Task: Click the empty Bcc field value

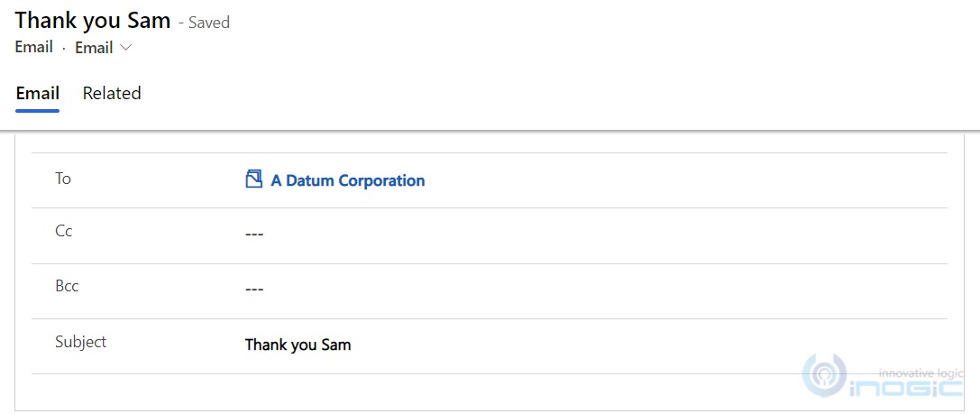Action: pos(254,290)
